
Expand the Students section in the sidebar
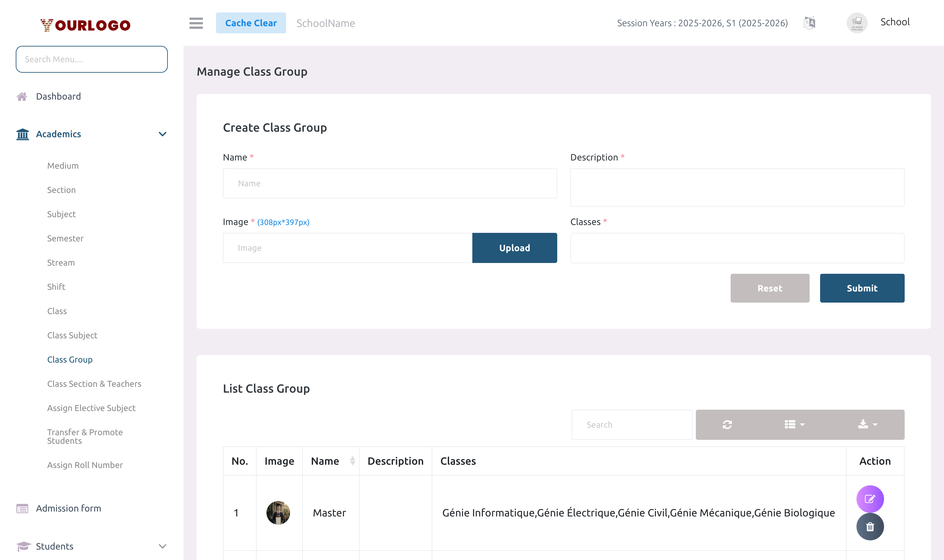pyautogui.click(x=162, y=546)
